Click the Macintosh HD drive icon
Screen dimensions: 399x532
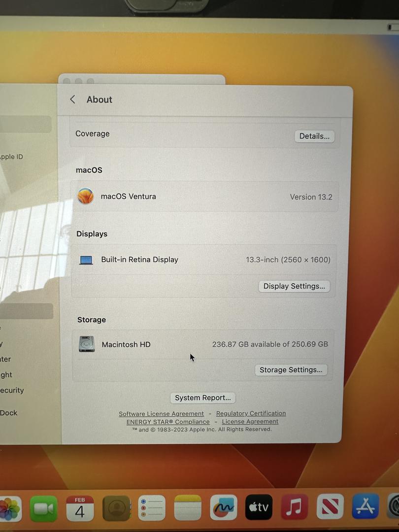pos(87,344)
